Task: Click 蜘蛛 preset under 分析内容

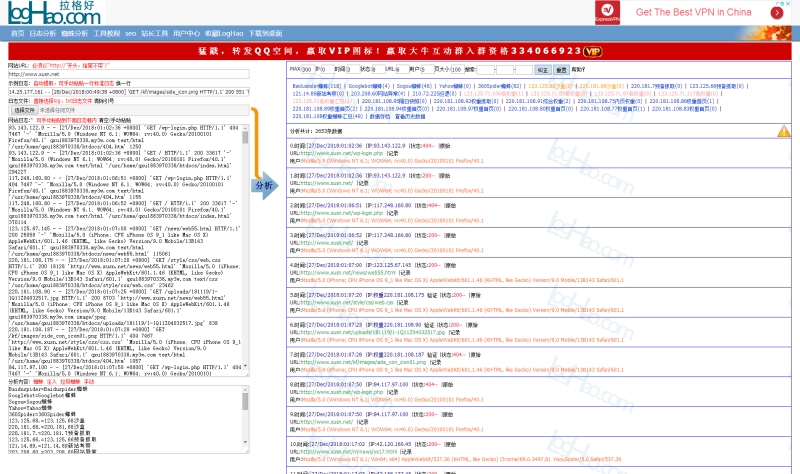Action: [x=38, y=382]
